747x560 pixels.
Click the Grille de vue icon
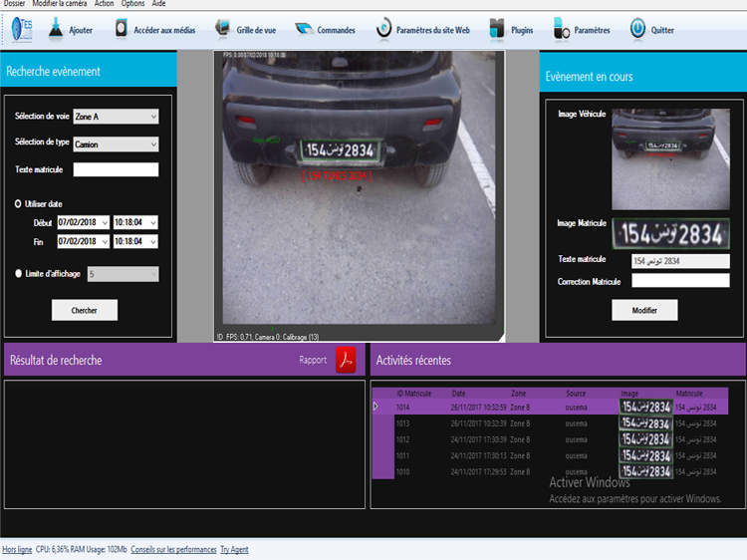(x=222, y=30)
